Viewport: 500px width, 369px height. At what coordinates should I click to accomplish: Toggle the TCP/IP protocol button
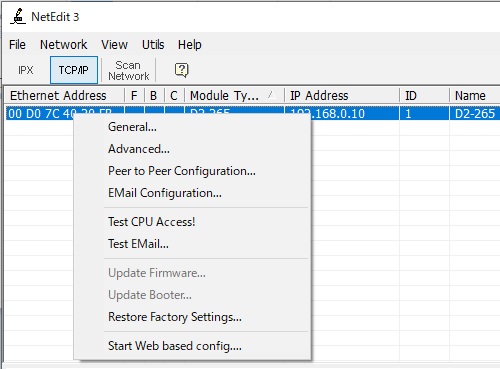[74, 70]
